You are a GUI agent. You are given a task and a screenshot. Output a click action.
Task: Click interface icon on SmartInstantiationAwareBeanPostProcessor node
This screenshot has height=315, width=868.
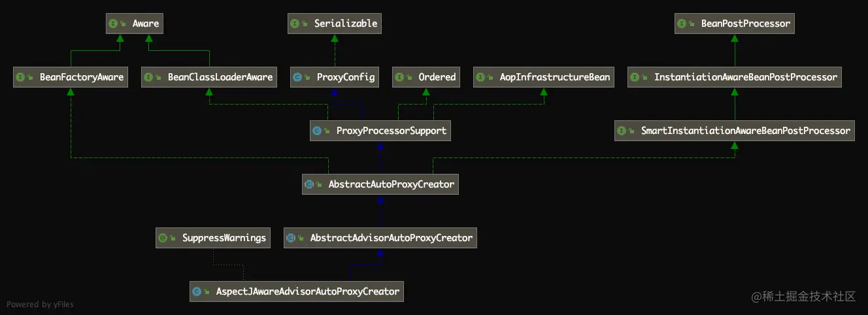623,131
